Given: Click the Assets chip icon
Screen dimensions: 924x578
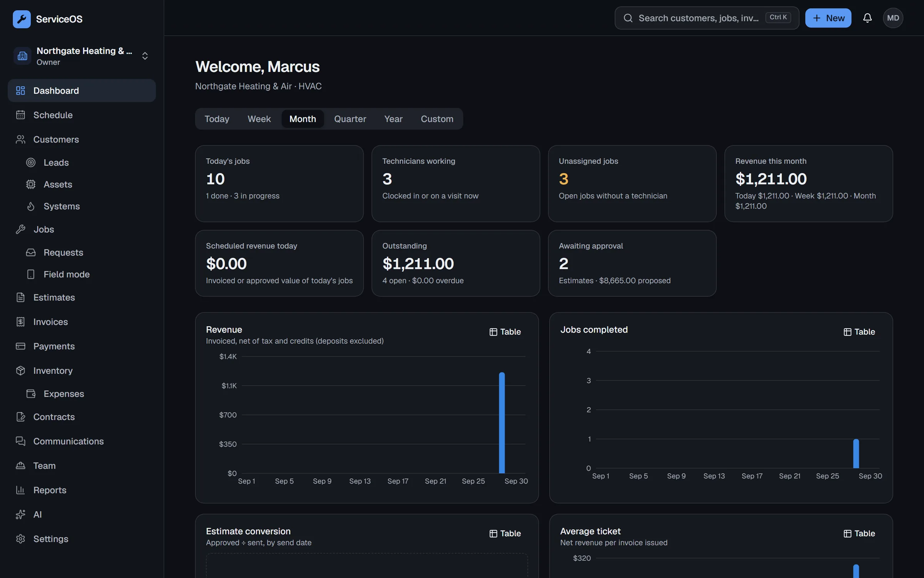Looking at the screenshot, I should point(31,184).
